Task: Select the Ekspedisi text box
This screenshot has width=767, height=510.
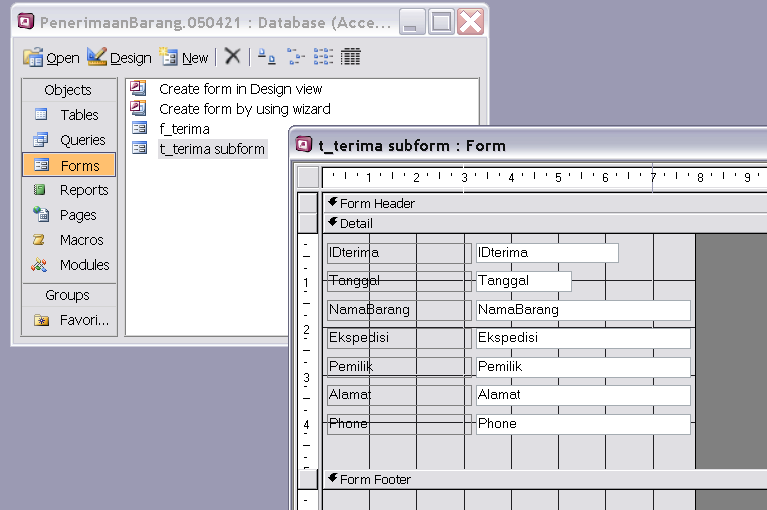Action: (x=584, y=338)
